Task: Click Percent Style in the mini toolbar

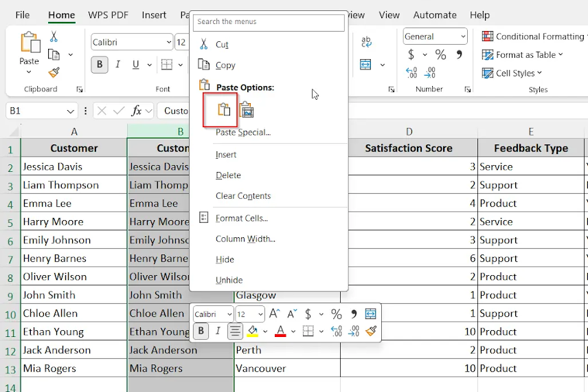Action: 337,314
